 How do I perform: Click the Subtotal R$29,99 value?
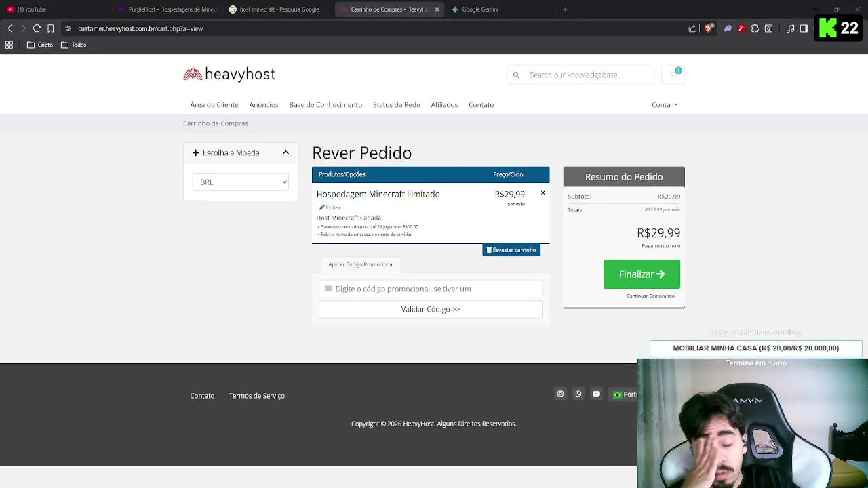[x=669, y=197]
